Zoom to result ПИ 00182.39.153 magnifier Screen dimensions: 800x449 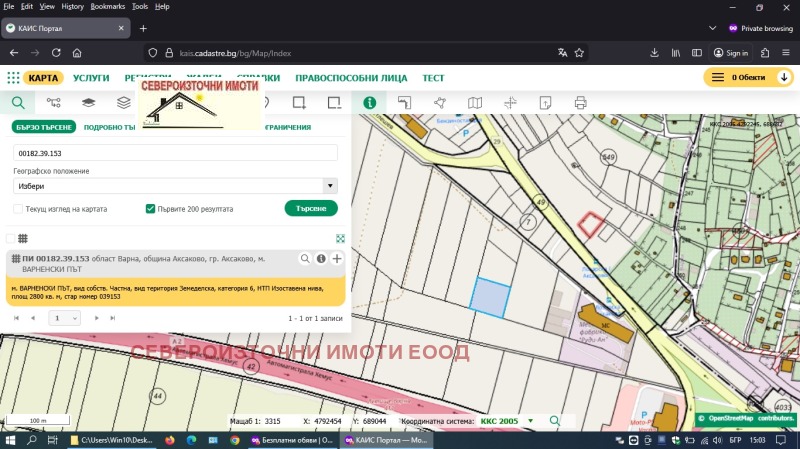tap(305, 259)
